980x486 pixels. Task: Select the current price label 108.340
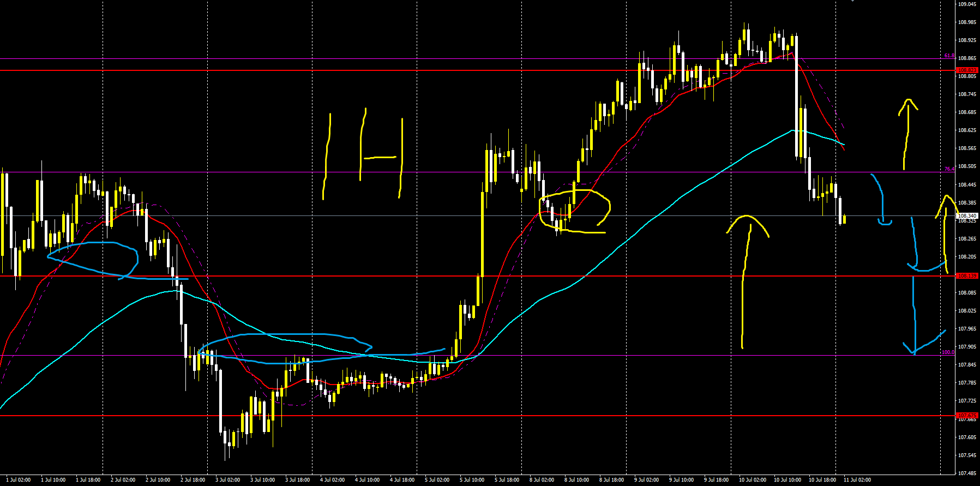pos(967,216)
